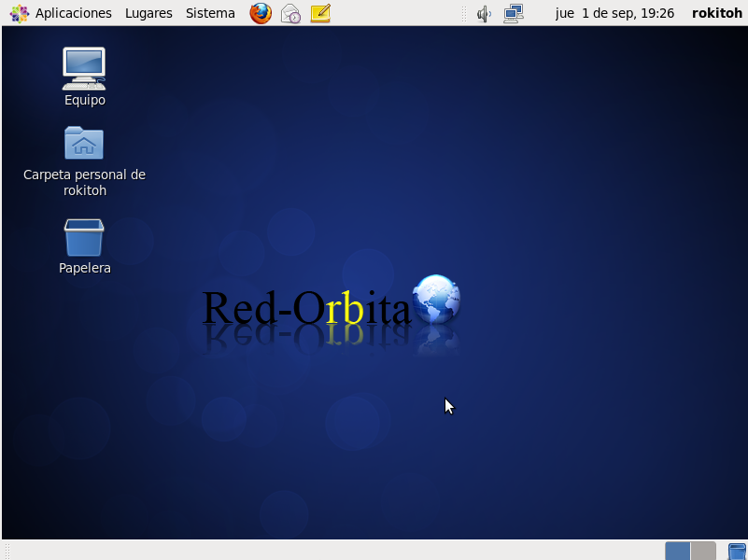748x560 pixels.
Task: Open the yellow notes editor launcher
Action: tap(320, 13)
